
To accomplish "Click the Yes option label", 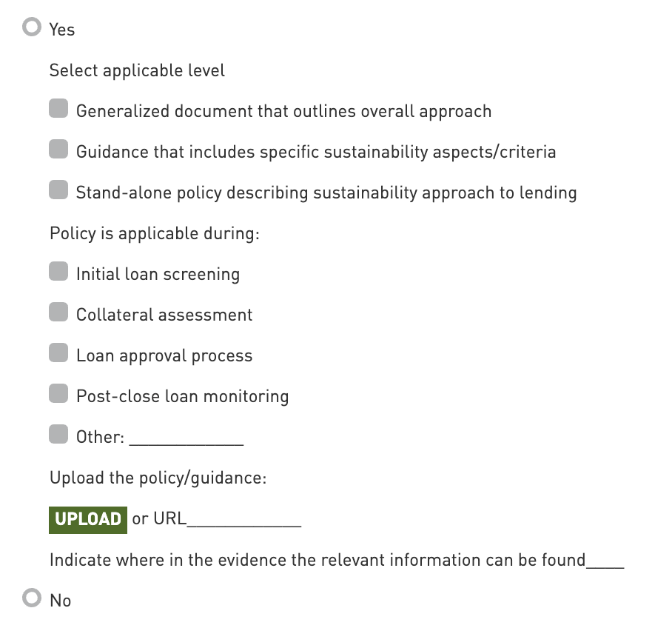I will [62, 30].
